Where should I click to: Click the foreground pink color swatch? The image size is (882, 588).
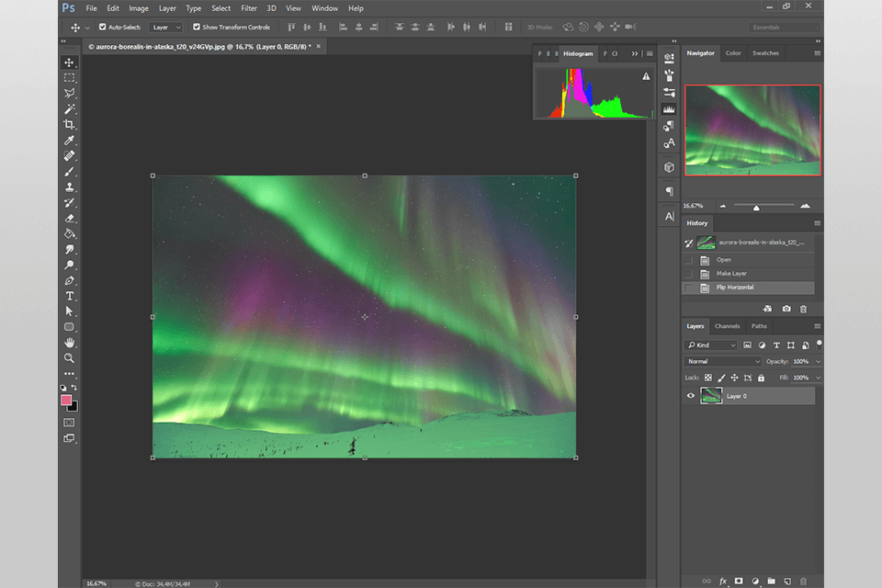click(x=66, y=400)
